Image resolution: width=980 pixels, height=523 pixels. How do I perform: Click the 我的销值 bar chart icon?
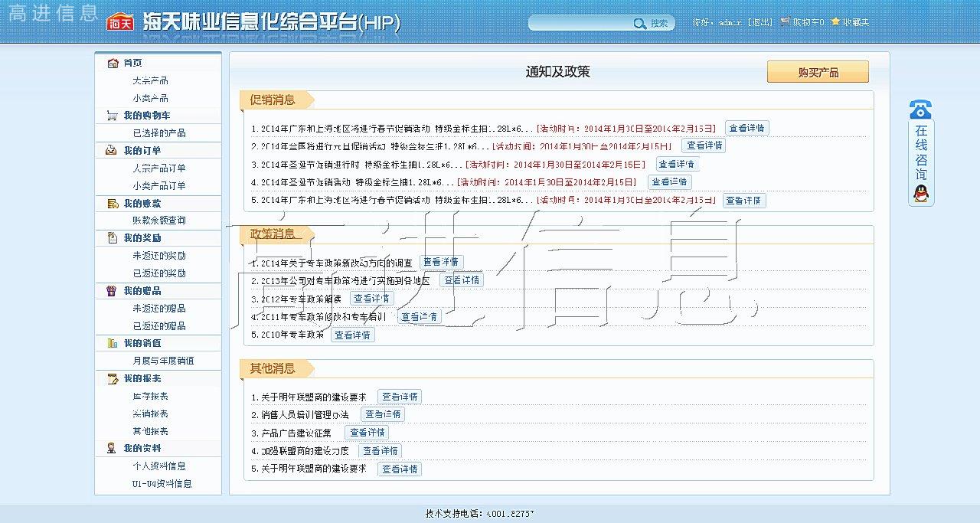point(112,343)
